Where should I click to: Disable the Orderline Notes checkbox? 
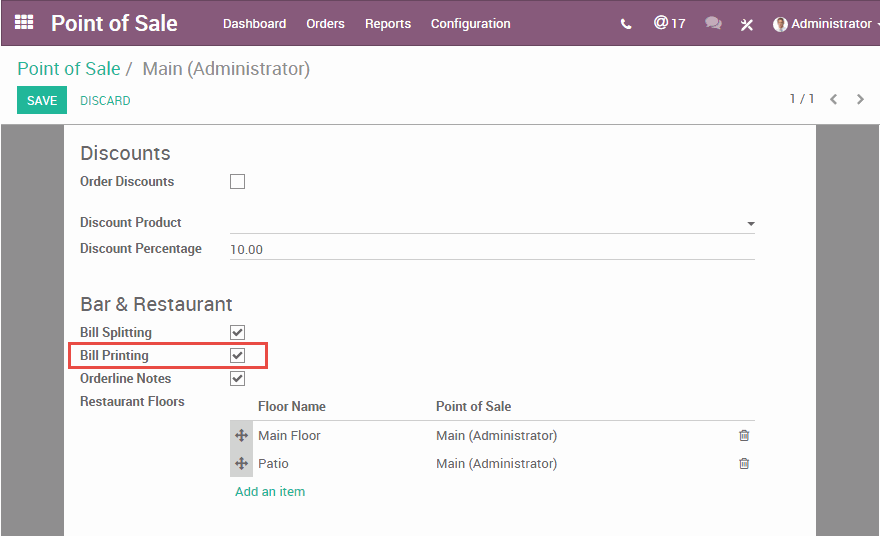coord(237,378)
